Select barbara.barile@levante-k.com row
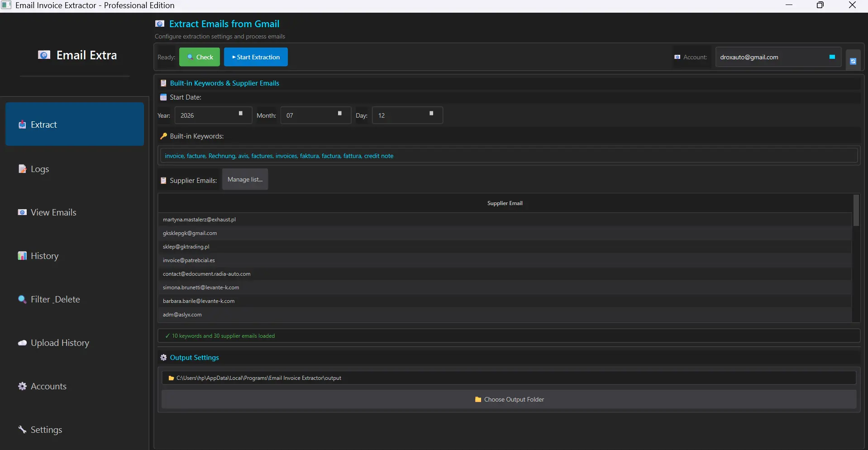Image resolution: width=868 pixels, height=450 pixels. tap(505, 301)
